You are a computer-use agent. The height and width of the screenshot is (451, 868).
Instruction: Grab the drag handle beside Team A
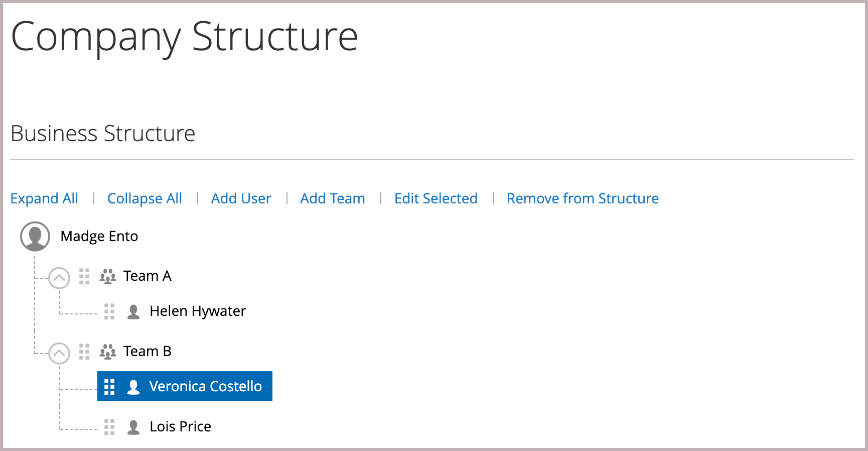point(84,276)
